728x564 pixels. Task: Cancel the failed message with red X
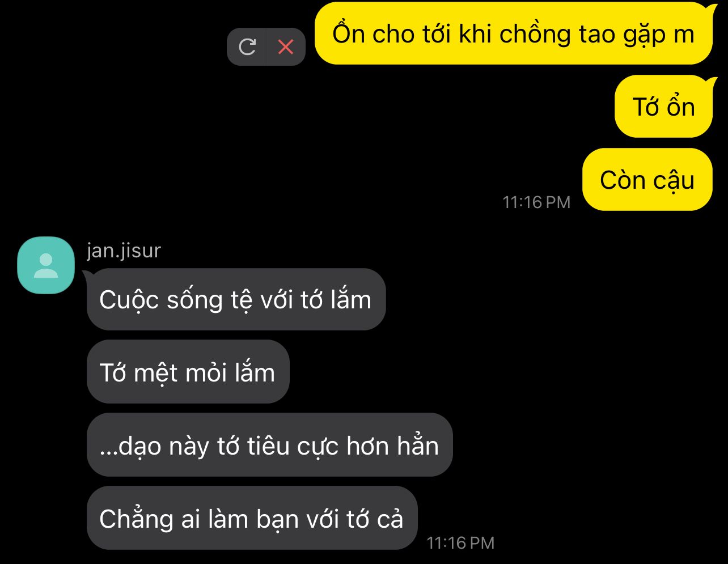point(286,46)
